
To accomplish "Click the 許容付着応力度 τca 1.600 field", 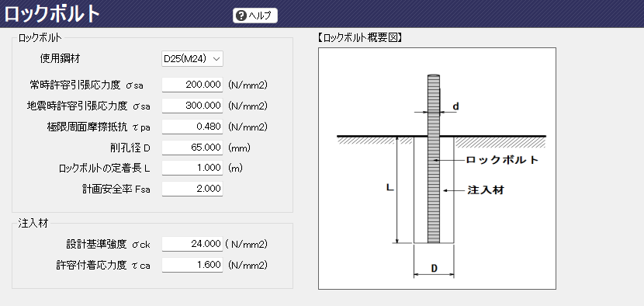I will click(192, 265).
